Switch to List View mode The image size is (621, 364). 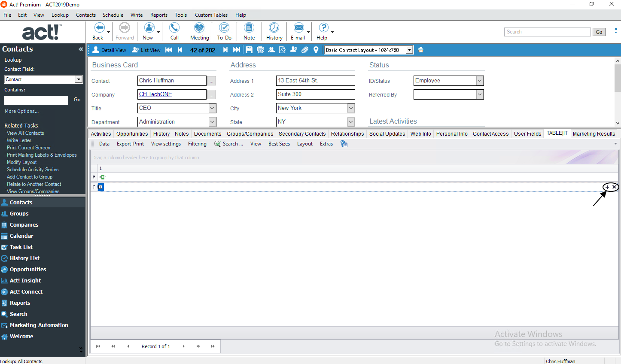pos(146,50)
